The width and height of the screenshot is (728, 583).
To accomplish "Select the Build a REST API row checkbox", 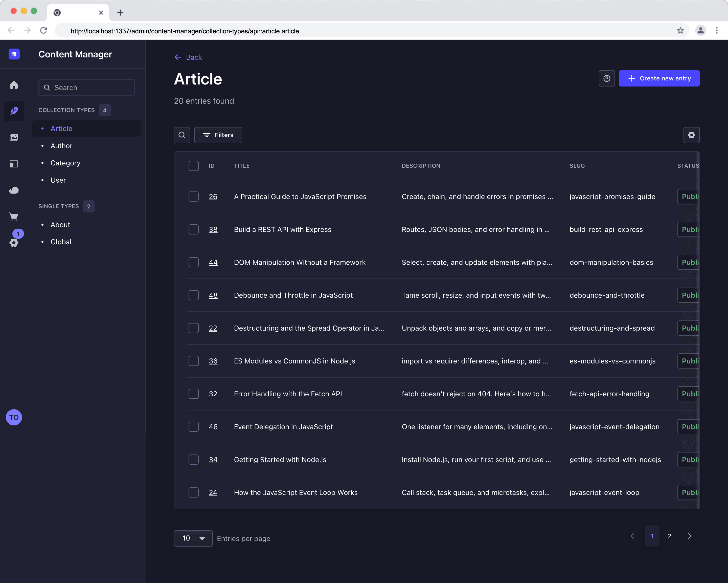I will (193, 230).
